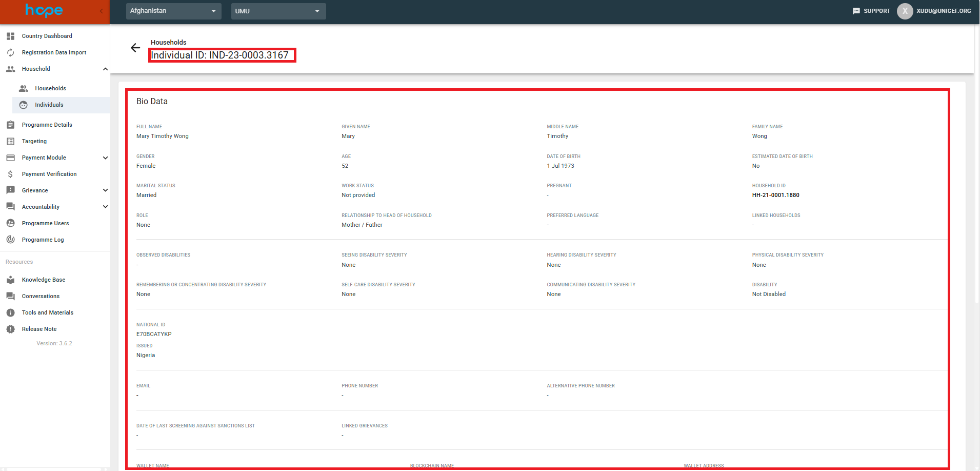Click the Registration Data Import icon
This screenshot has width=980, height=471.
click(10, 52)
